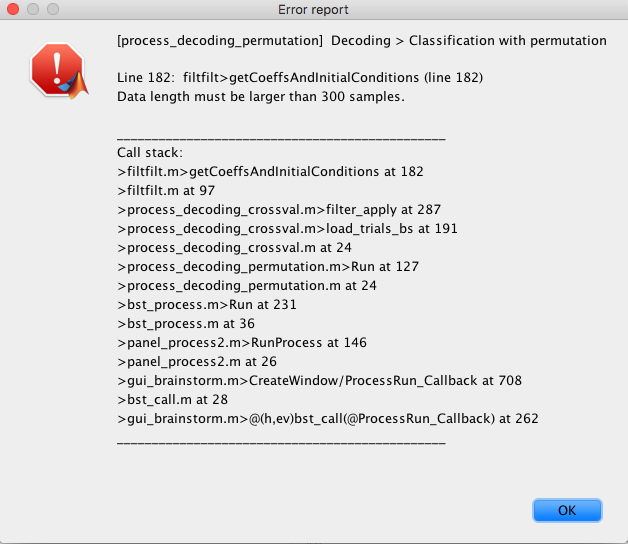Click the Call stack heading
Image resolution: width=628 pixels, height=544 pixels.
tap(150, 153)
